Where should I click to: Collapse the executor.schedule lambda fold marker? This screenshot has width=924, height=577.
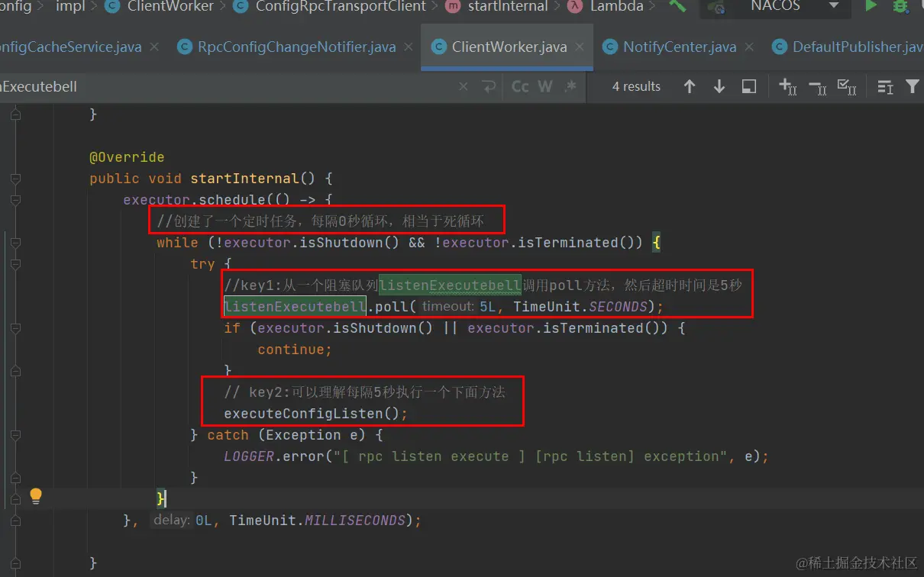tap(16, 200)
